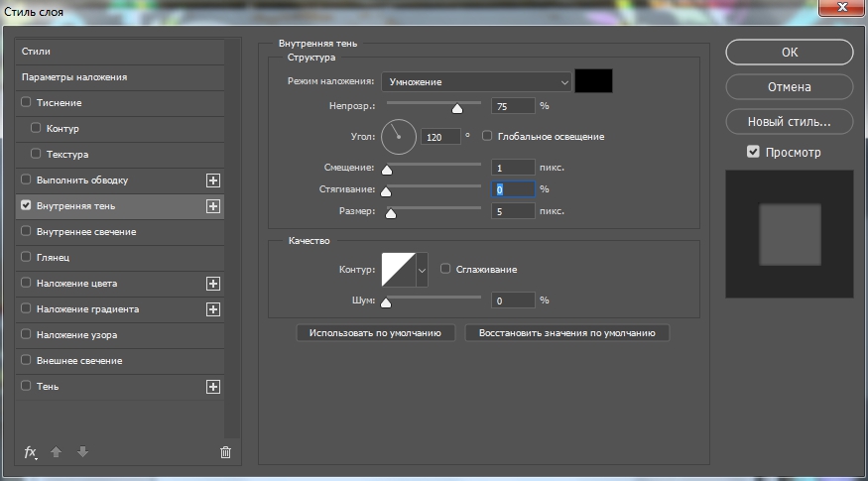
Task: Click the Непрозр. opacity slider handle
Action: point(457,108)
